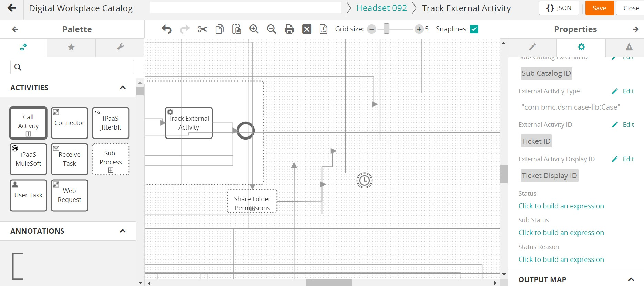Screen dimensions: 644x286
Task: Click the Palette list scrollbar thumb
Action: 140,91
